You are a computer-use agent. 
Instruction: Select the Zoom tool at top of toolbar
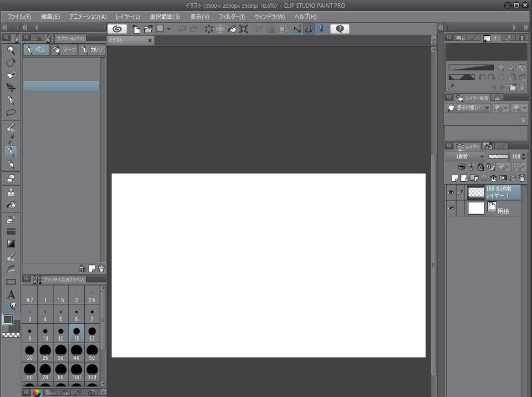point(11,50)
